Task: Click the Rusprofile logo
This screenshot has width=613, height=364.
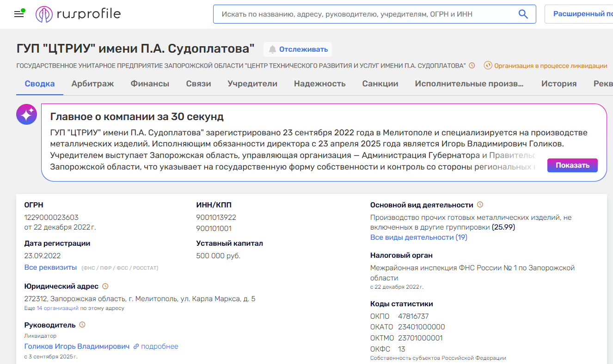Action: coord(78,13)
